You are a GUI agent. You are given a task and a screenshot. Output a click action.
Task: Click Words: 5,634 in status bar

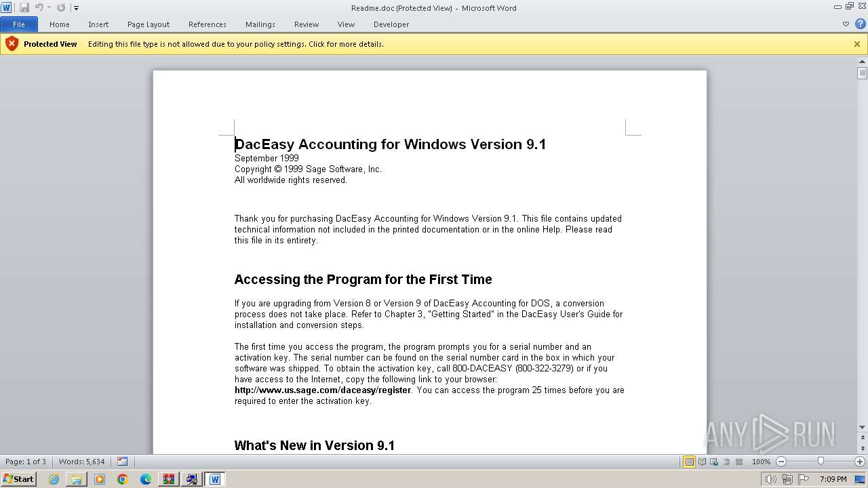[x=81, y=462]
